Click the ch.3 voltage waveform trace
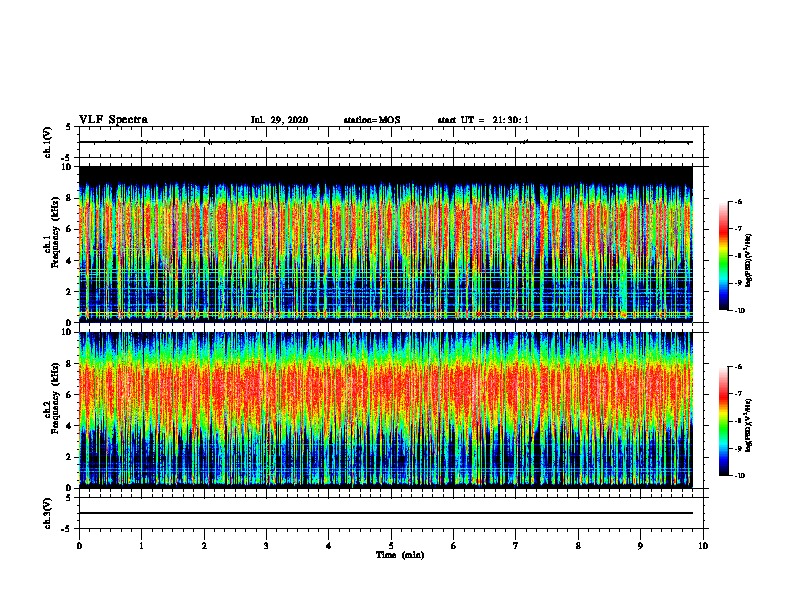Image resolution: width=792 pixels, height=612 pixels. click(386, 513)
